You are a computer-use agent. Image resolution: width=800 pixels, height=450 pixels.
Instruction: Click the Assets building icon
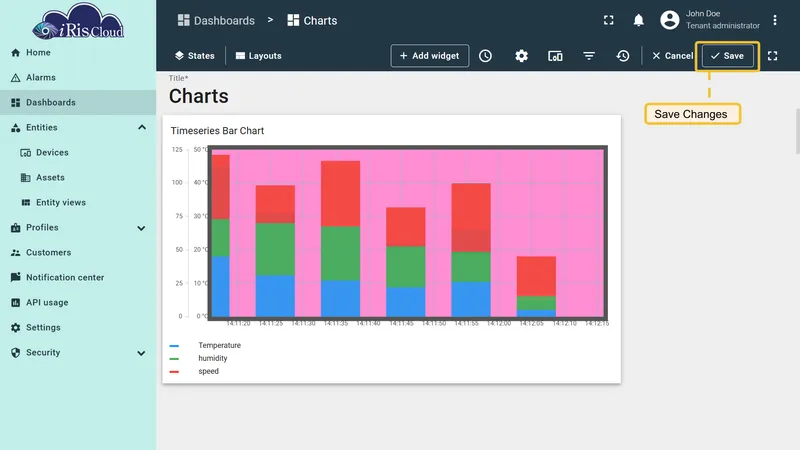(x=26, y=178)
